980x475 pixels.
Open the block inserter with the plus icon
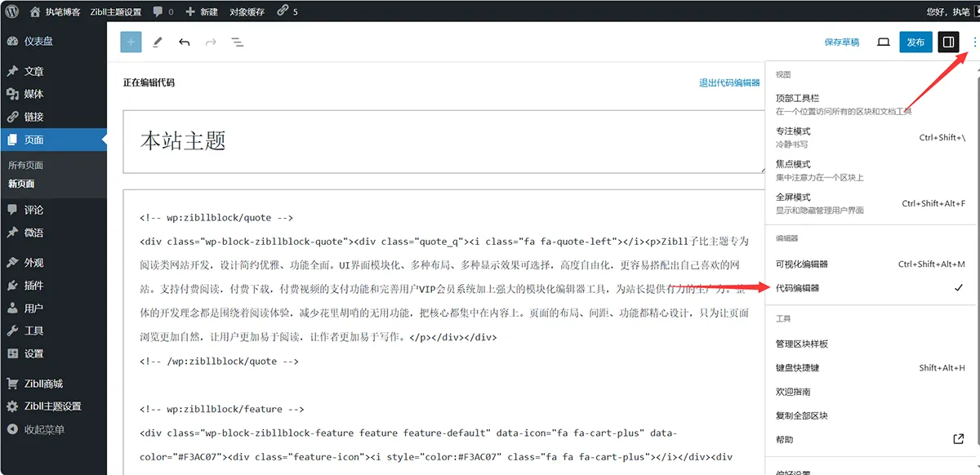point(131,42)
